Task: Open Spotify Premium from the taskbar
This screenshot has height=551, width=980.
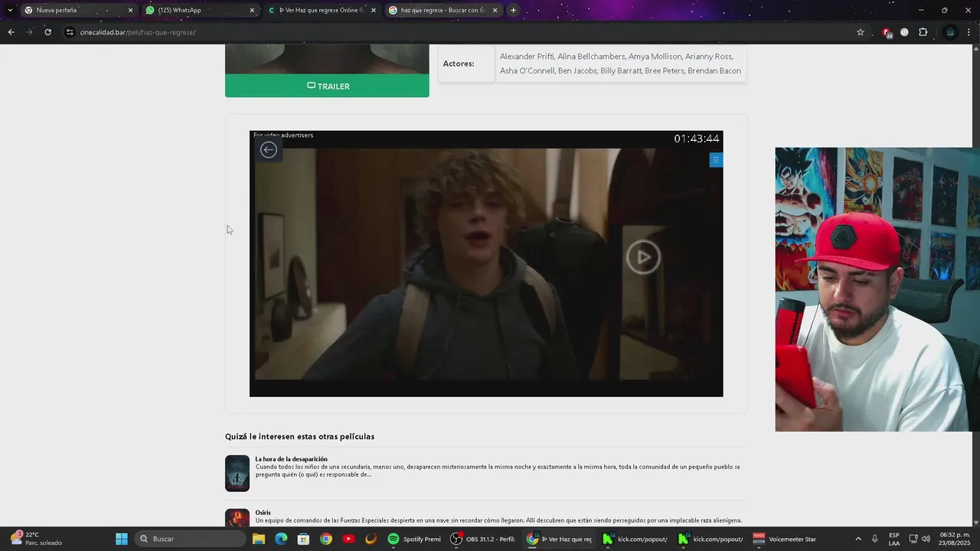Action: coord(414,539)
